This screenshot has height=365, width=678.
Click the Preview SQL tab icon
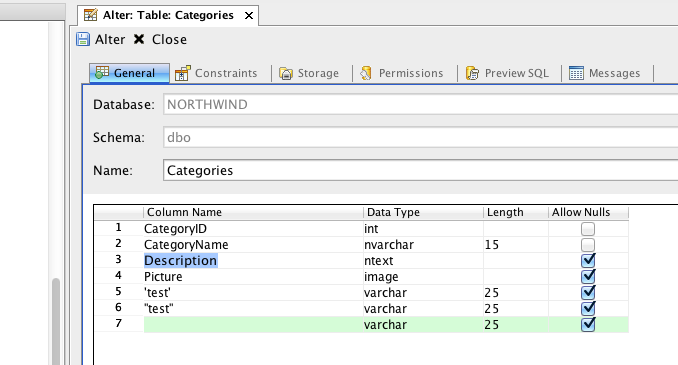coord(472,73)
